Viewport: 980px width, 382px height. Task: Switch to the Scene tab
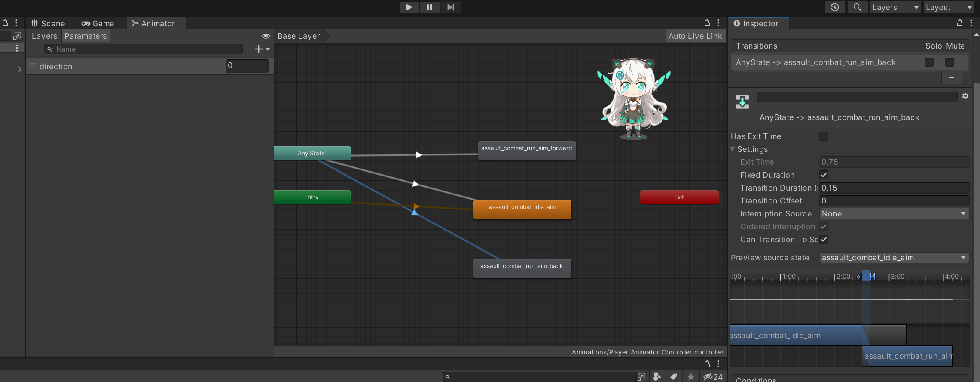pos(48,23)
